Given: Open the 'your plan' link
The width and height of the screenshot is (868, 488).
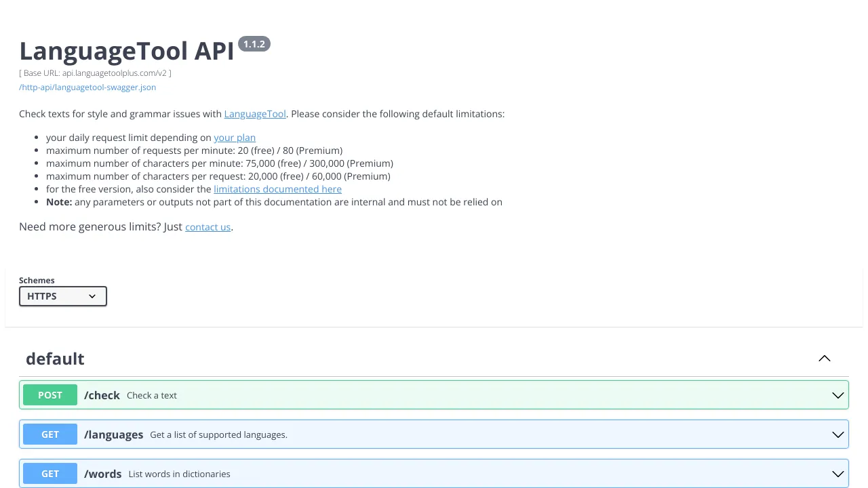Looking at the screenshot, I should point(235,138).
